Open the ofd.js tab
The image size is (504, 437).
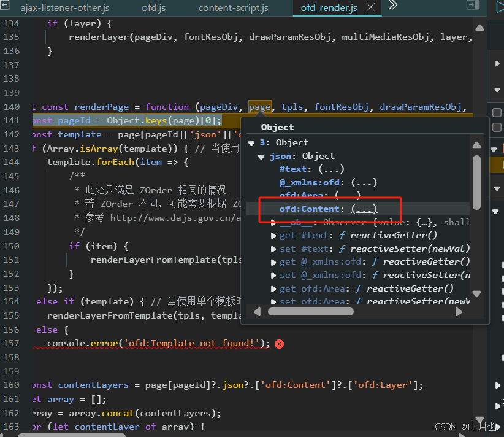coord(154,8)
